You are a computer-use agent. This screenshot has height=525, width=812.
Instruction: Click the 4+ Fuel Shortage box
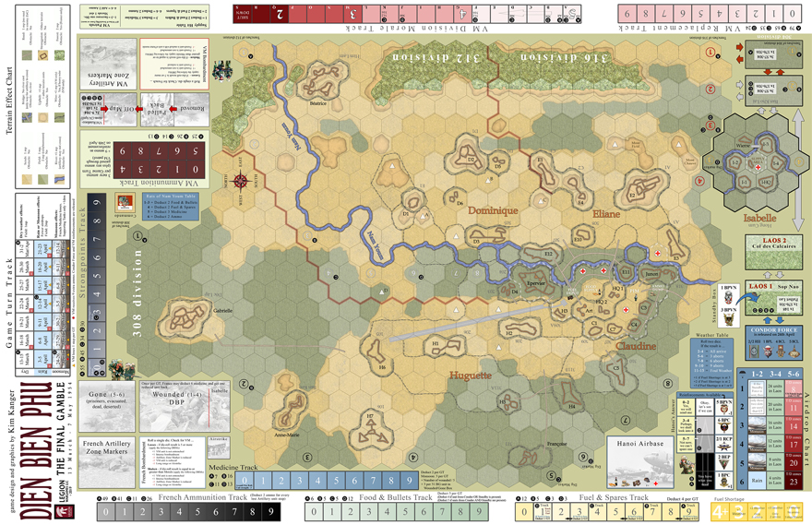(720, 512)
